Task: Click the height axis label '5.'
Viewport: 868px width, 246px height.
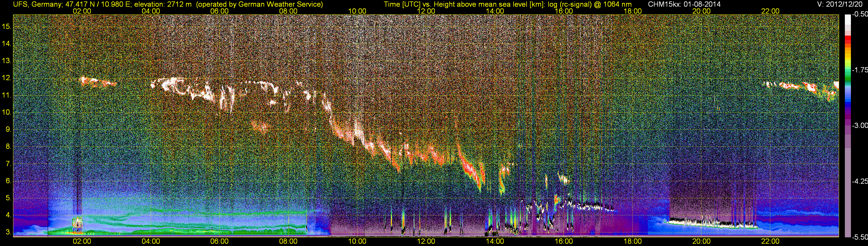Action: click(9, 198)
